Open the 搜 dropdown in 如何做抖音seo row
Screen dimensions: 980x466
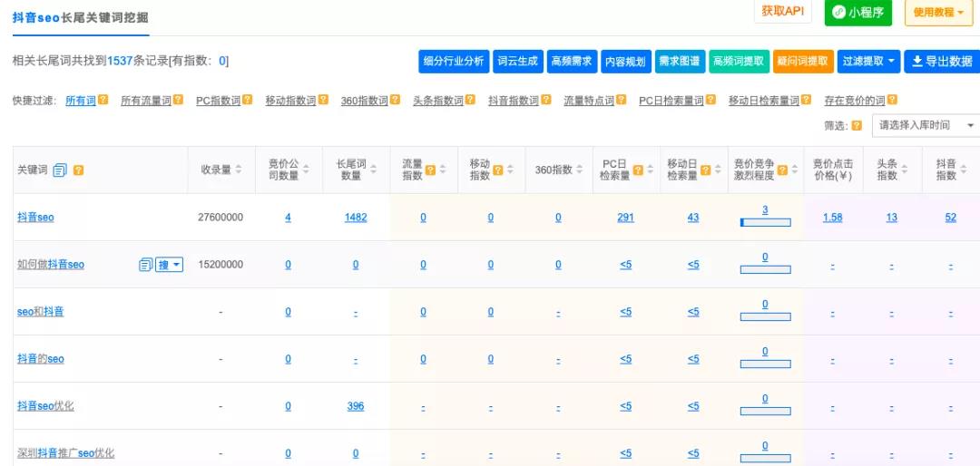tap(170, 265)
